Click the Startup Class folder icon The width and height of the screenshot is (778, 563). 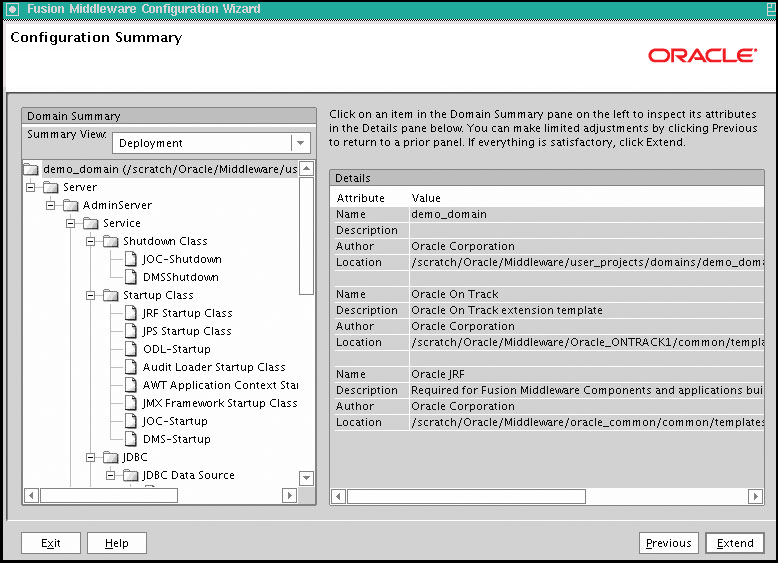point(111,296)
